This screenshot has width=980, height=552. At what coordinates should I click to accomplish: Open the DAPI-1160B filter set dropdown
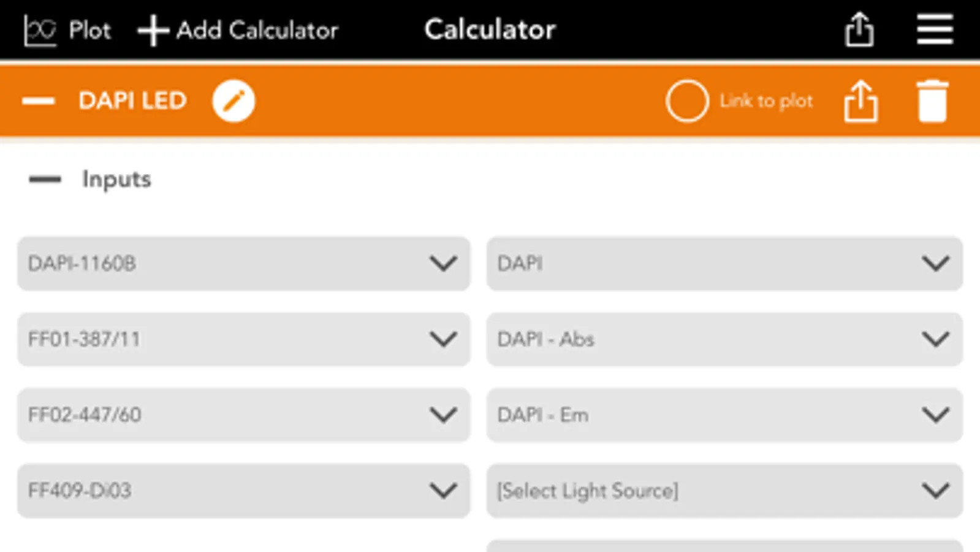(243, 264)
